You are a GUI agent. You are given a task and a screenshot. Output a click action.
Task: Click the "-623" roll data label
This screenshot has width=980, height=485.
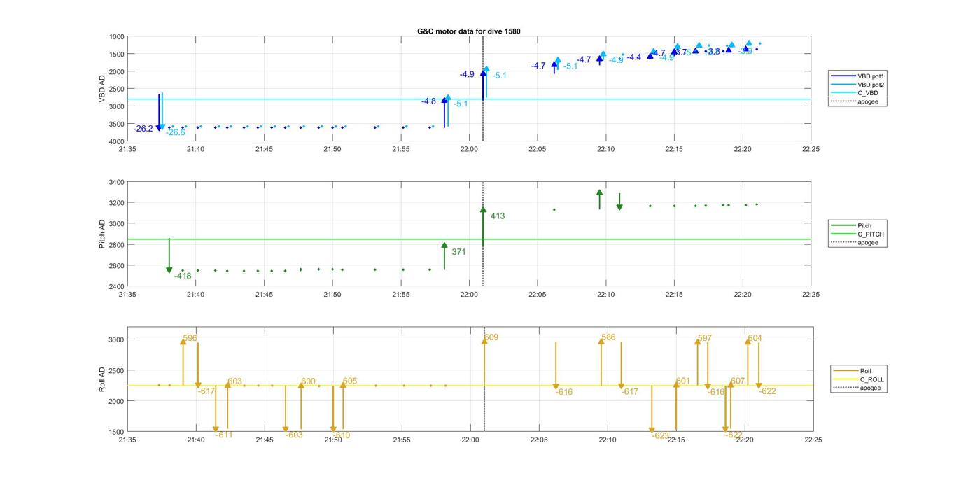pyautogui.click(x=661, y=435)
